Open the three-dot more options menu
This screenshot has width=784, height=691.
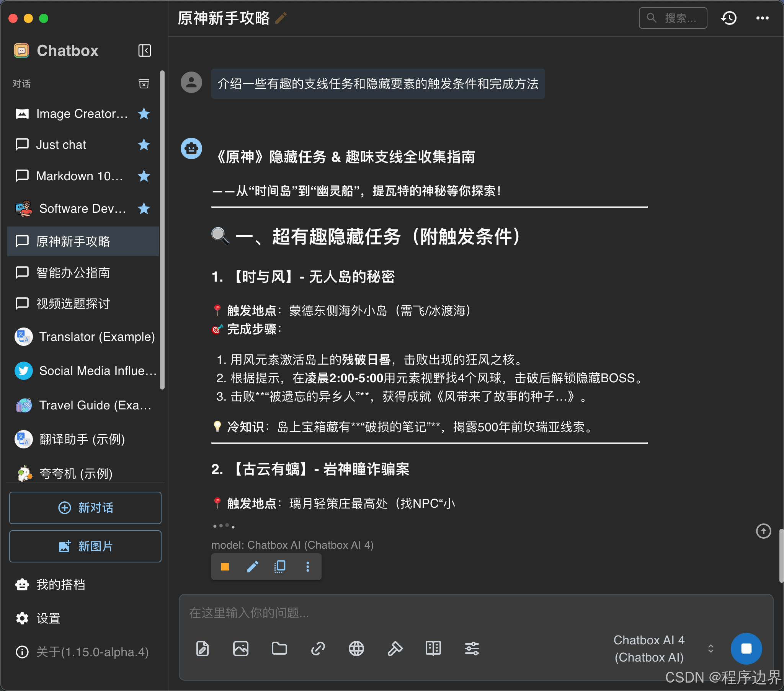coord(762,18)
